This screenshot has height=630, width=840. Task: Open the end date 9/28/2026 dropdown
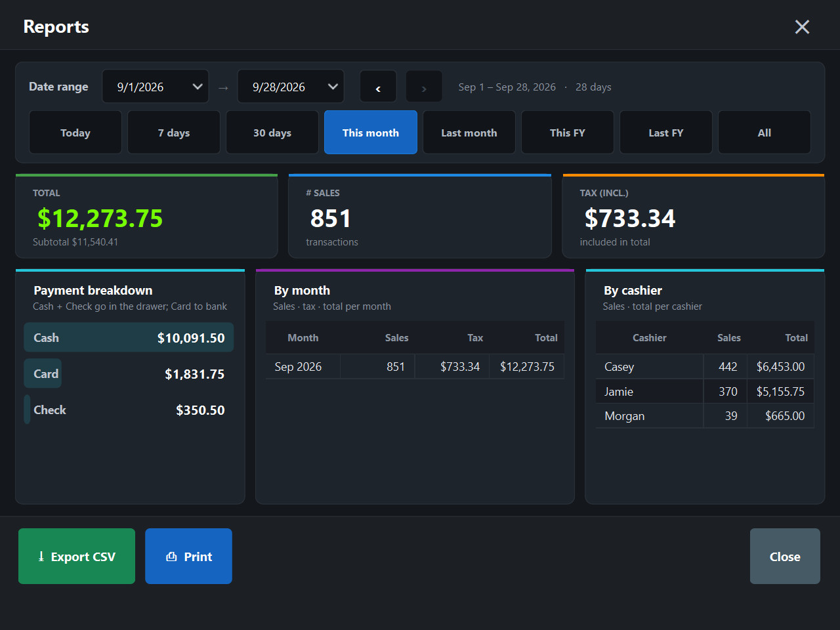pos(291,87)
